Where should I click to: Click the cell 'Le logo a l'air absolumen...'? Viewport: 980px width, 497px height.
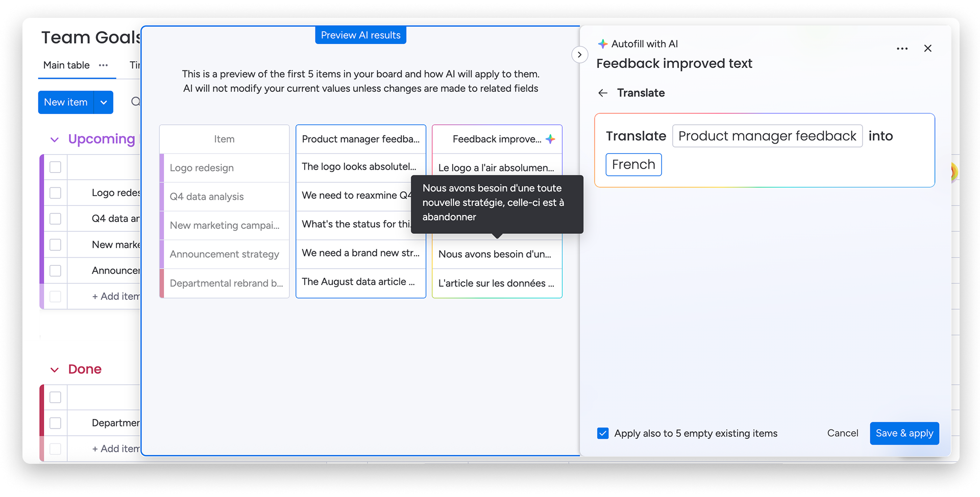(497, 165)
